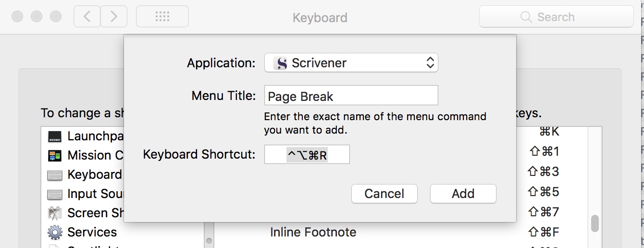
Task: Click the Scrivener app icon in dropdown
Action: [281, 63]
